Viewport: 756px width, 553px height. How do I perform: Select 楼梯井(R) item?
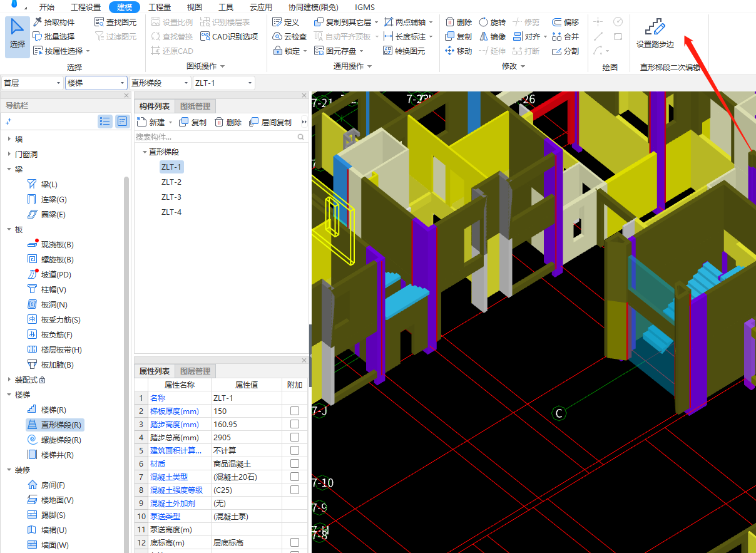(51, 455)
